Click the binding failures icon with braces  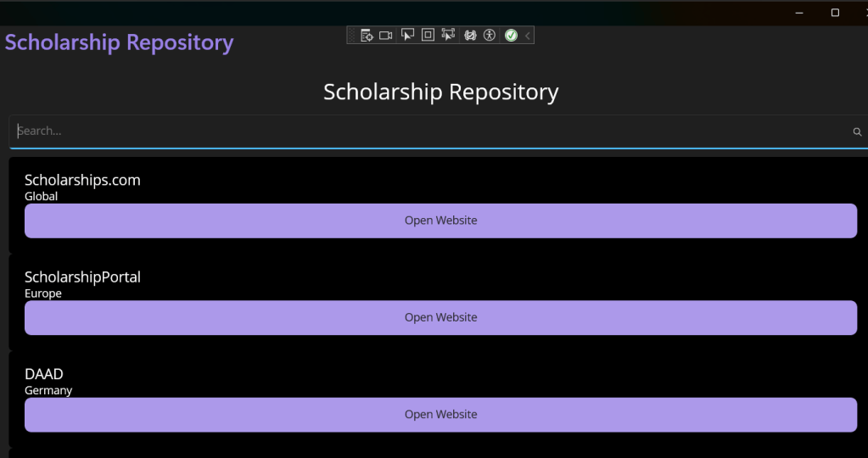click(471, 36)
